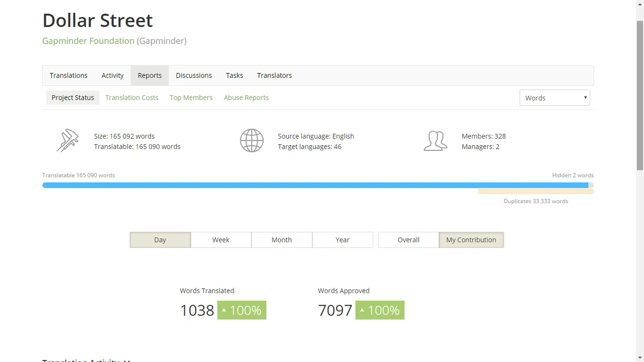Click the '(Gapminder)' text
The height and width of the screenshot is (362, 644).
click(x=162, y=41)
